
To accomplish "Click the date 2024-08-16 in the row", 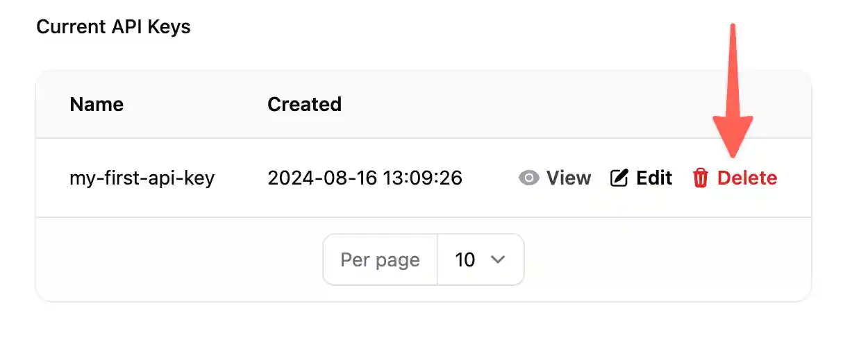I will point(321,178).
